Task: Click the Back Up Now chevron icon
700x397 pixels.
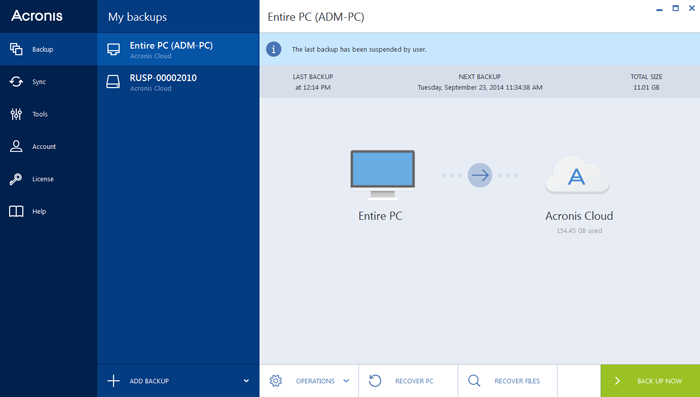Action: [x=617, y=381]
